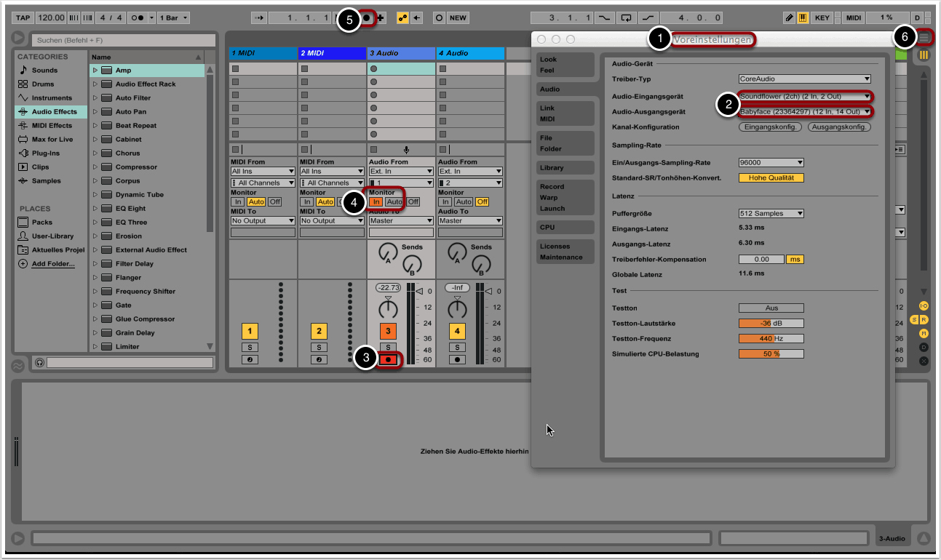Toggle the computer MIDI keyboard icon

(803, 17)
